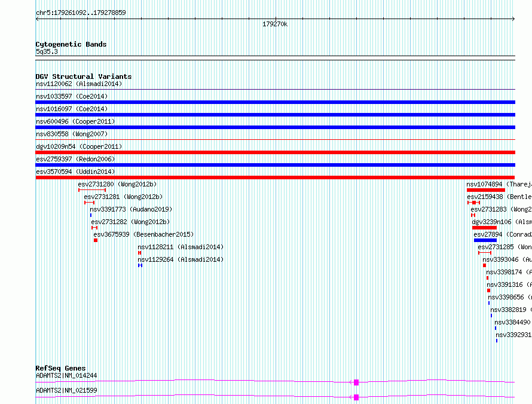Screen dimensions: 532x404
Task: Click the esv2731280 (Wong2012b) label
Action: click(117, 184)
